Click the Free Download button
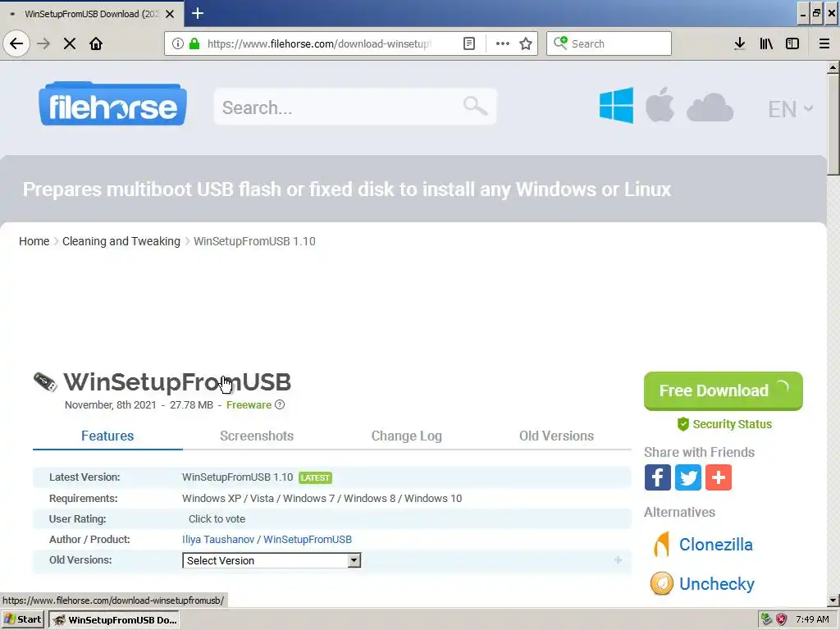Screen dimensions: 840x630 [724, 391]
